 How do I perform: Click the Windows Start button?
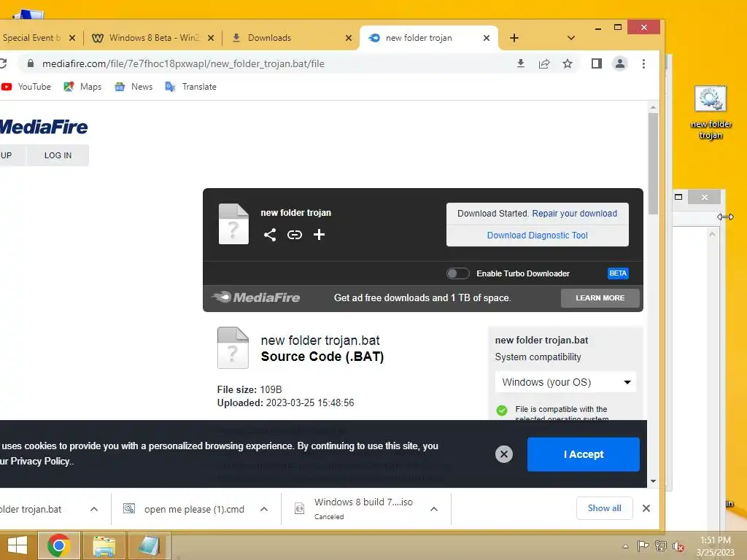point(18,545)
